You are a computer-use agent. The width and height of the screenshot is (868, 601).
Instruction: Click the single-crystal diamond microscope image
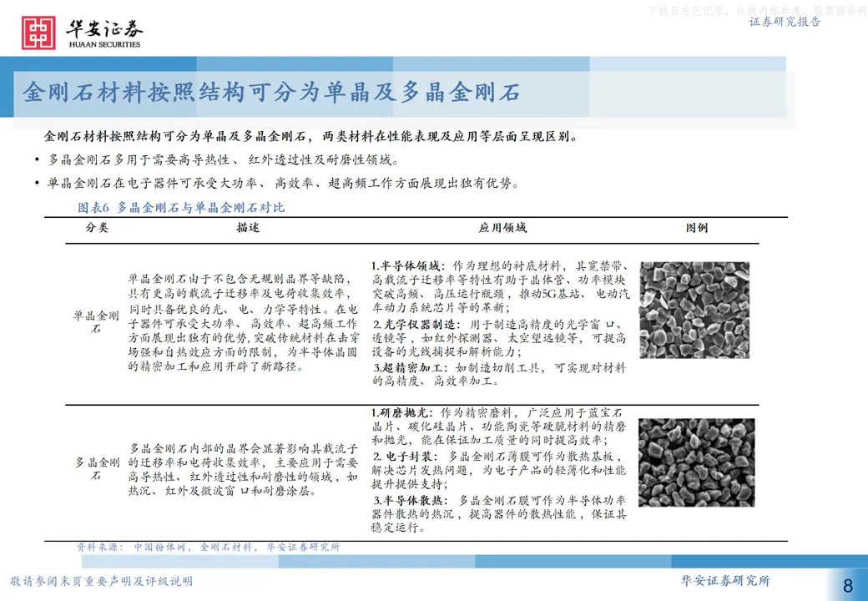694,310
